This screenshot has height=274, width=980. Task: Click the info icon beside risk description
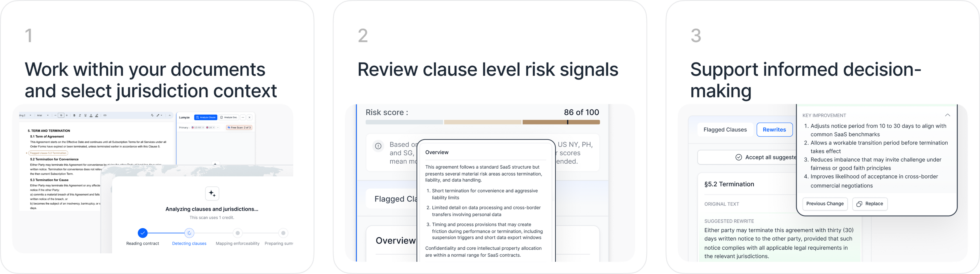(378, 145)
